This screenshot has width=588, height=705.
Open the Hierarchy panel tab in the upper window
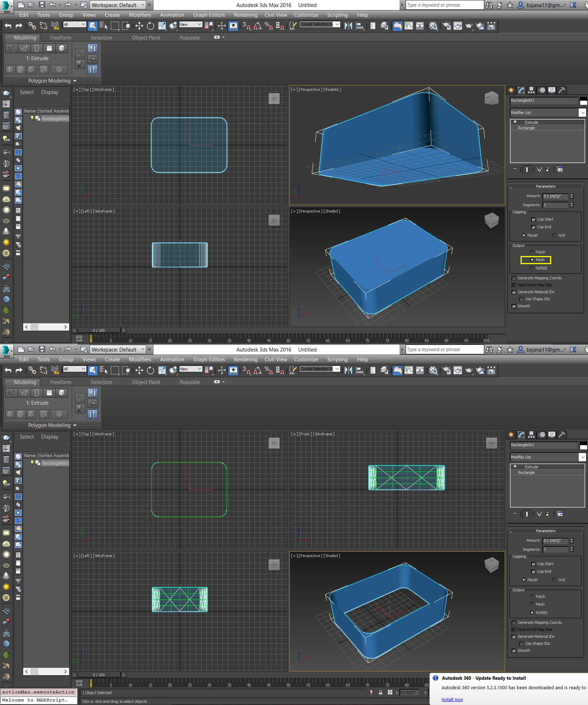[531, 90]
